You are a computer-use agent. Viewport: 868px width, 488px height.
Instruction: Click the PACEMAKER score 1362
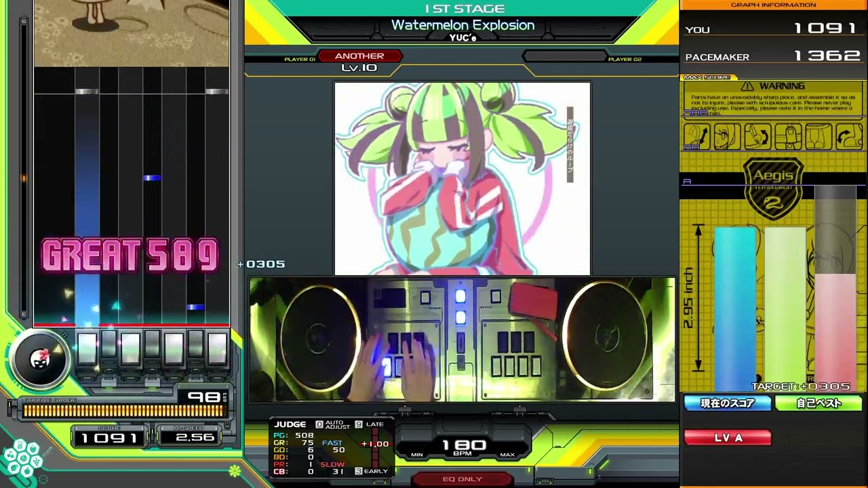826,56
